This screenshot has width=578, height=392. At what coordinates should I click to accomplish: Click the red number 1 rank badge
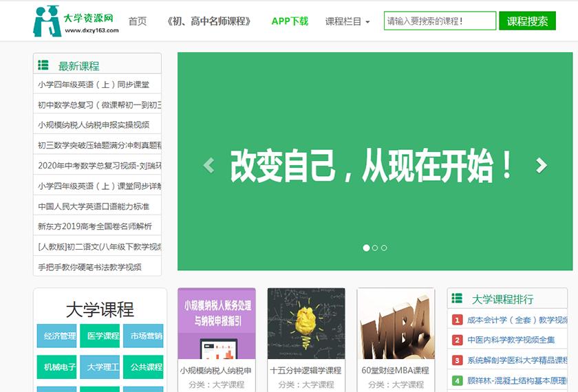(457, 320)
